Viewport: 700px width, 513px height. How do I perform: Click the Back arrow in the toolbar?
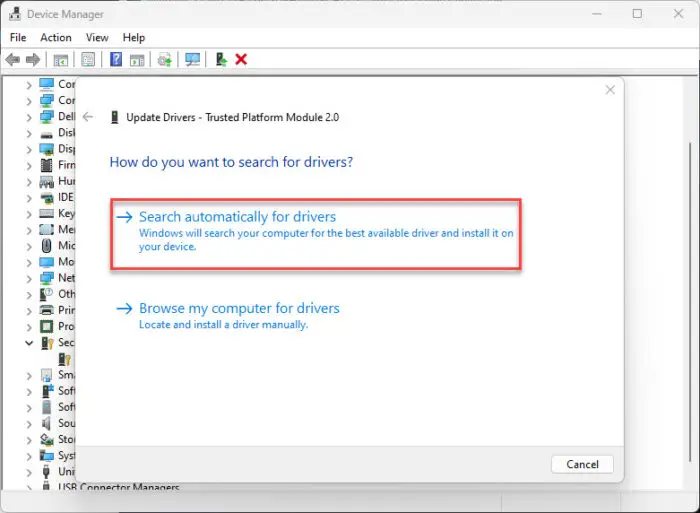pos(13,60)
